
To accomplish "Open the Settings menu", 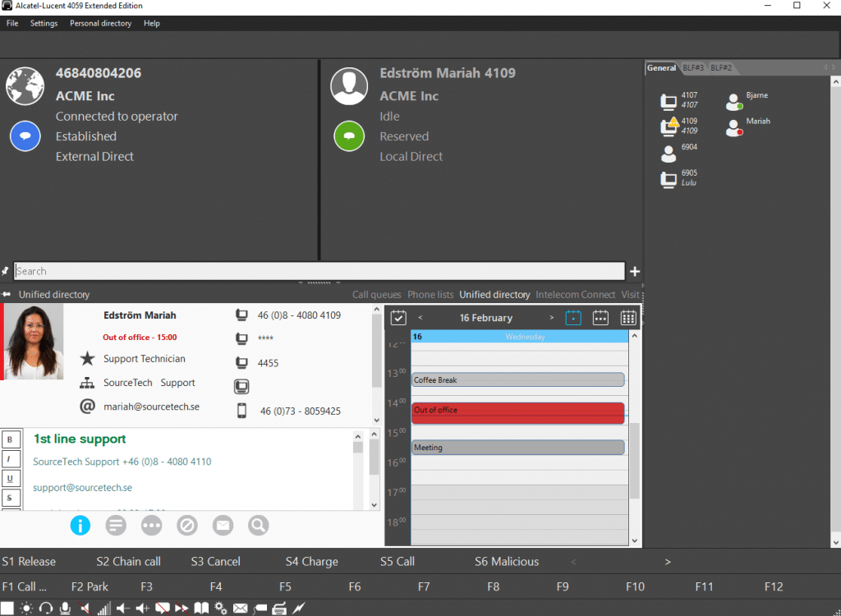I will pos(44,24).
